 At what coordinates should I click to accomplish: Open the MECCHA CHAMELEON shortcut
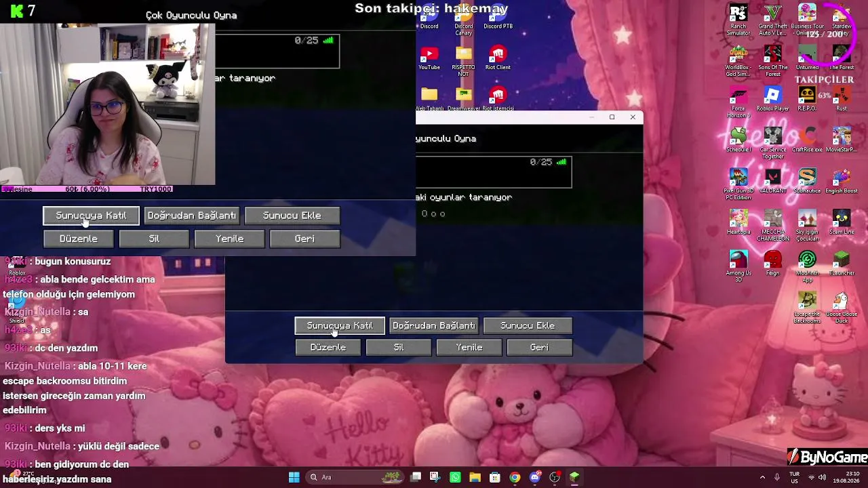click(772, 226)
